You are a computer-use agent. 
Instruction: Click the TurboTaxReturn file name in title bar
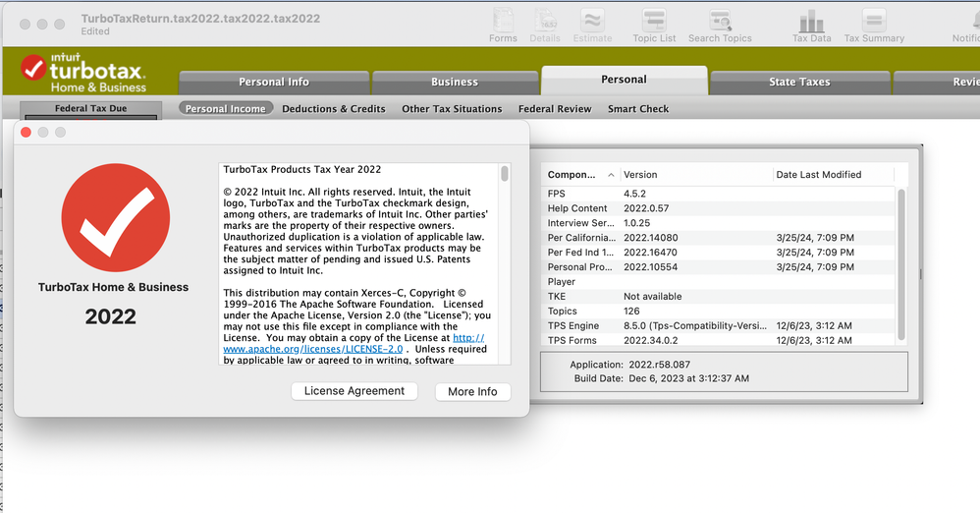pyautogui.click(x=200, y=19)
